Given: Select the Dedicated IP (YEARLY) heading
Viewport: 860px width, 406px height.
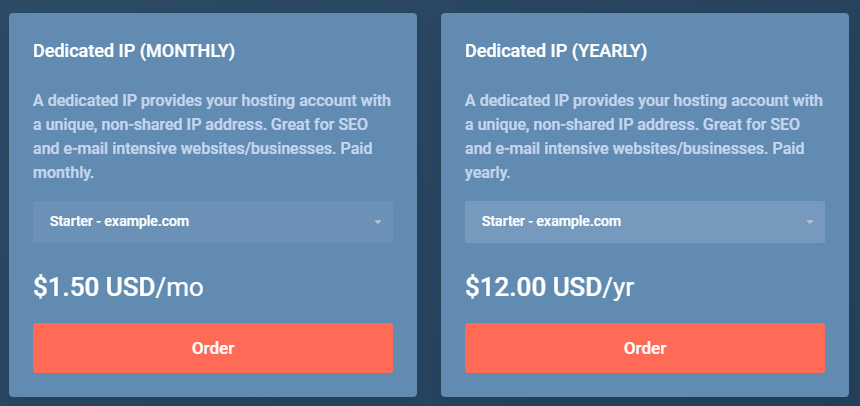Looking at the screenshot, I should coord(556,51).
